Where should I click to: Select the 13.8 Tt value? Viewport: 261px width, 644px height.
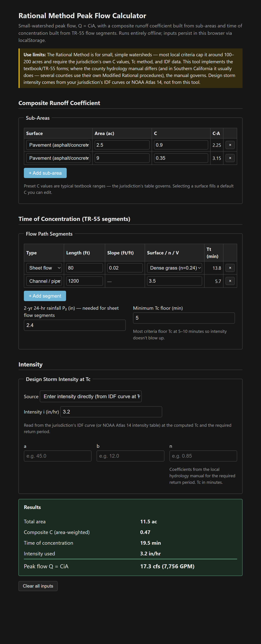pyautogui.click(x=217, y=268)
